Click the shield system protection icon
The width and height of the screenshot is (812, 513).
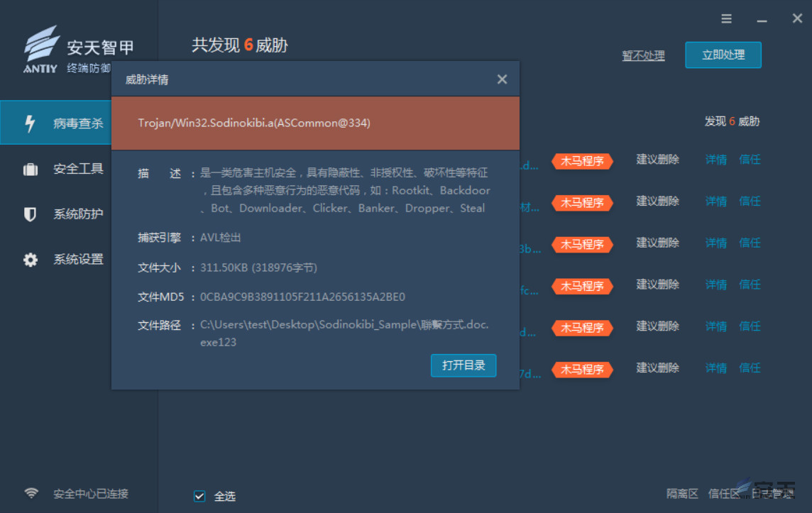[x=30, y=214]
